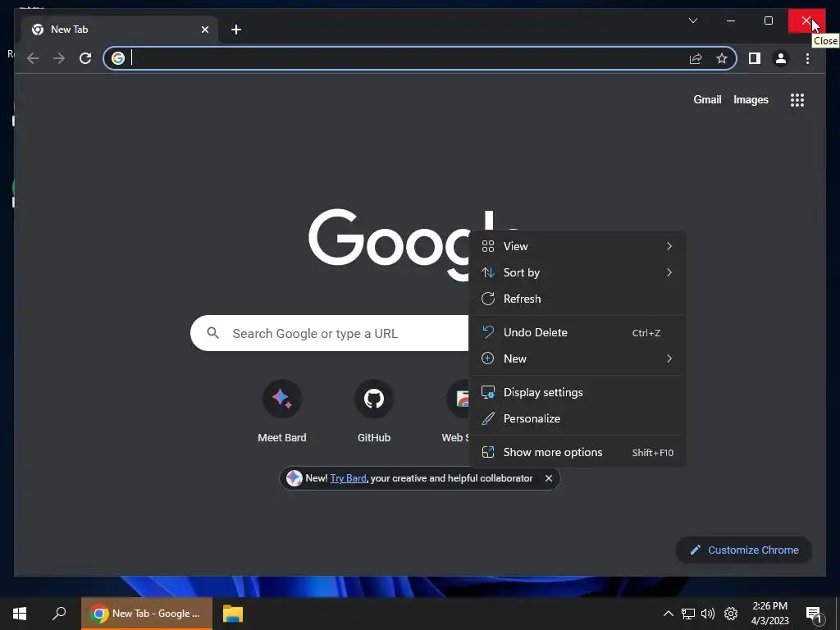
Task: Open the clock and date flyout
Action: (x=769, y=614)
